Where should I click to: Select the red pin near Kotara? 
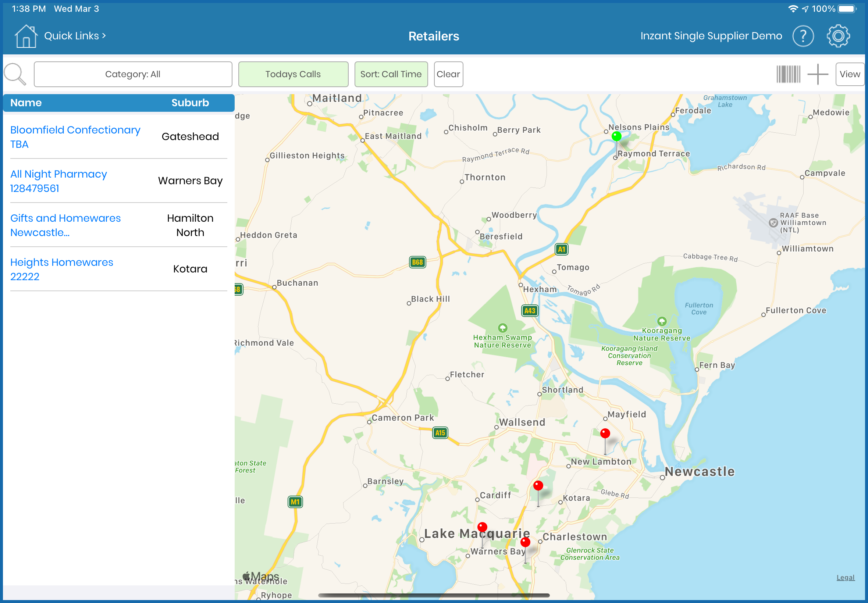[538, 485]
